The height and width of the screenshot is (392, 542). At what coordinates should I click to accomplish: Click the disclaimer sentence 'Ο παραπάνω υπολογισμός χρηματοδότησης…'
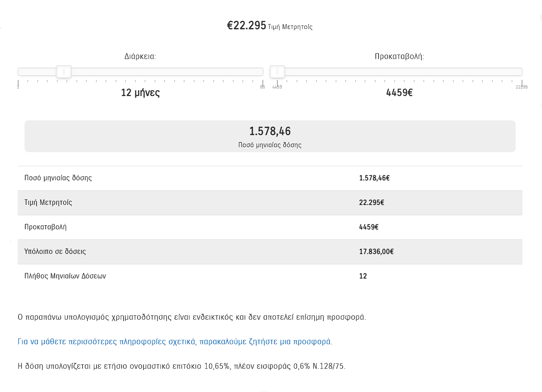coord(192,317)
